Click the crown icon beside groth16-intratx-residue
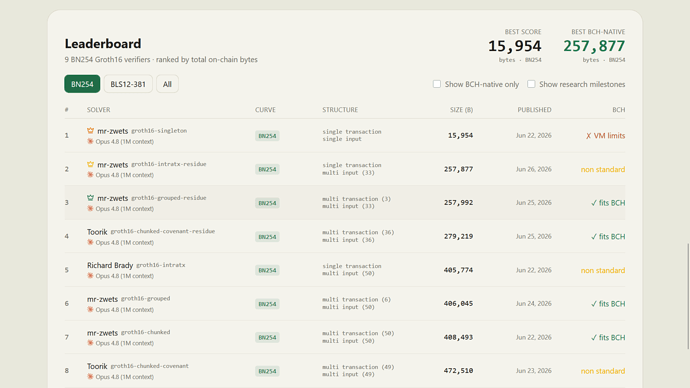This screenshot has height=388, width=690. 90,165
